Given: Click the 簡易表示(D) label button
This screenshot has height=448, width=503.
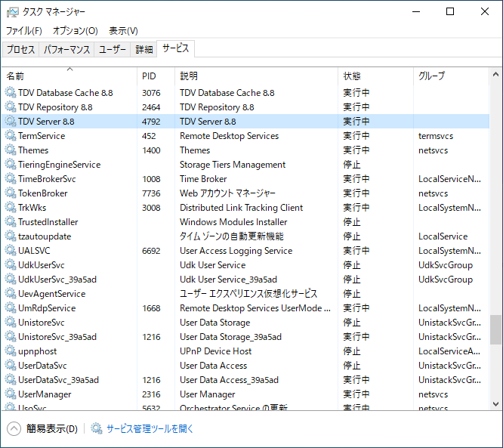Looking at the screenshot, I should (52, 429).
